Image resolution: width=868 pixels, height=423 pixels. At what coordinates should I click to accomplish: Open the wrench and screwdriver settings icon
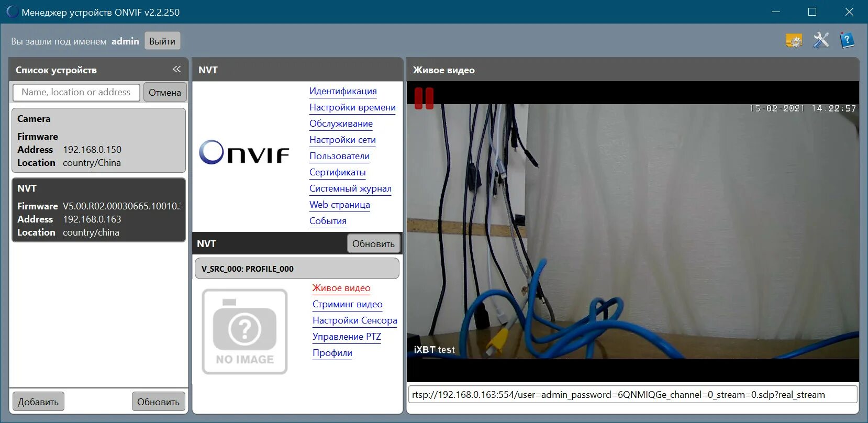821,40
